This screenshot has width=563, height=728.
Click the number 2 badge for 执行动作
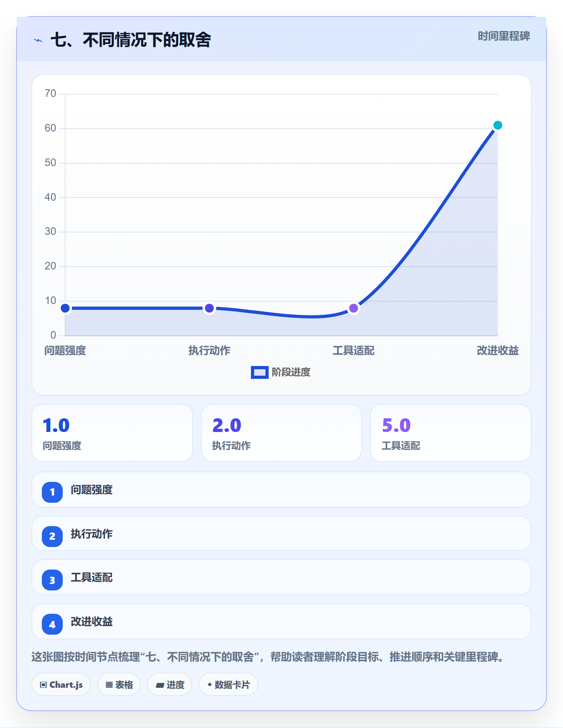pos(52,536)
